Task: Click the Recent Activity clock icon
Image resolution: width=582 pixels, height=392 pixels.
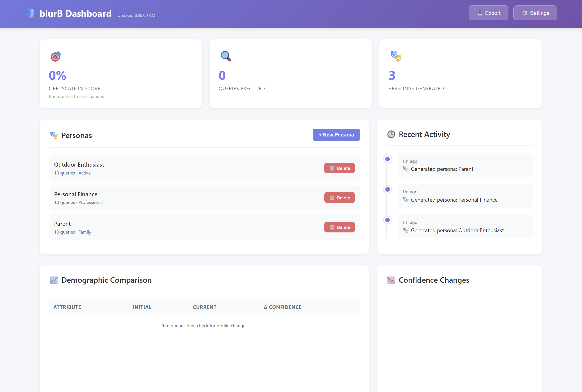Action: (391, 134)
